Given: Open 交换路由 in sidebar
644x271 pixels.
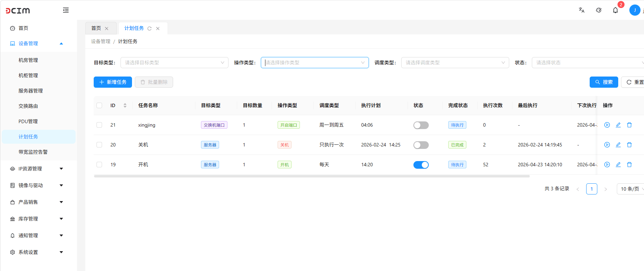Looking at the screenshot, I should (x=38, y=106).
